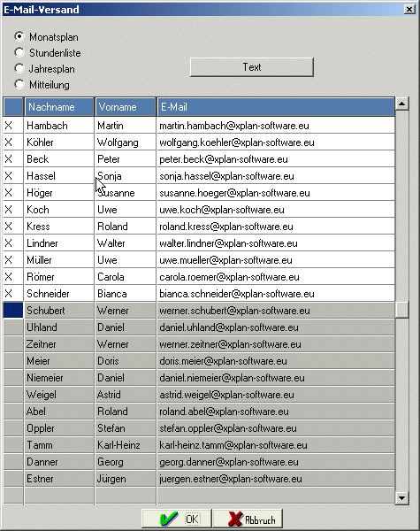Choose the Mitteilung radio option
Image resolution: width=420 pixels, height=531 pixels.
click(x=19, y=84)
